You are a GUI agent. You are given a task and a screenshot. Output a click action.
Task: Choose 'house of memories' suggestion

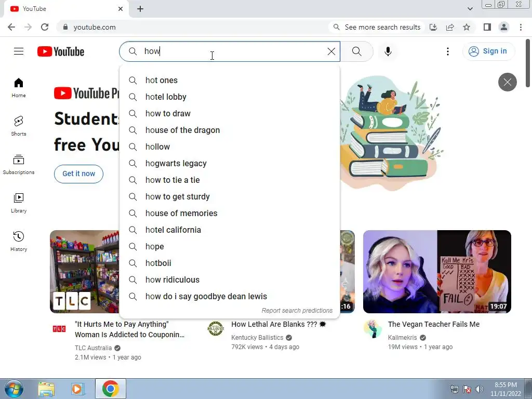point(230,213)
